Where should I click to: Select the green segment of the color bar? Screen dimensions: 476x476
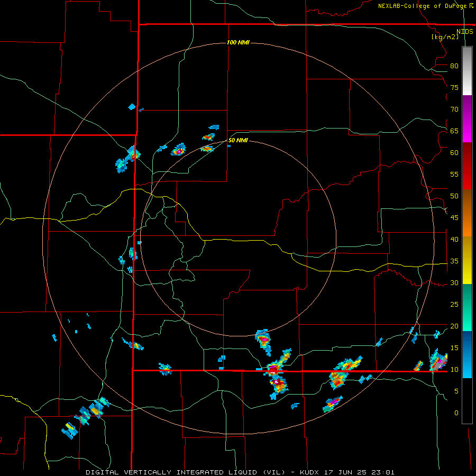coord(467,307)
